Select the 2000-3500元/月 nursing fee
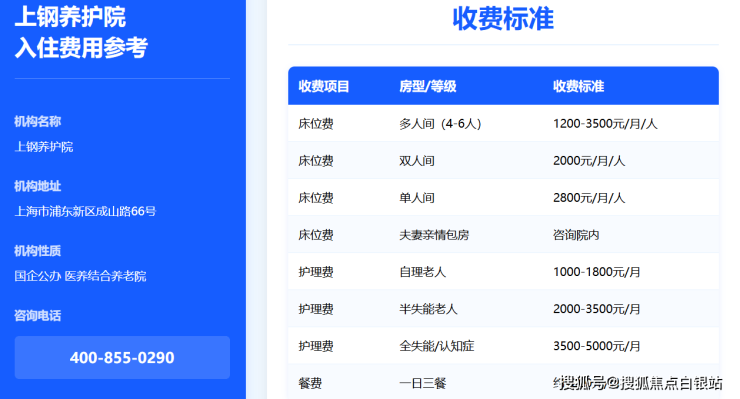740x399 pixels. pos(597,309)
